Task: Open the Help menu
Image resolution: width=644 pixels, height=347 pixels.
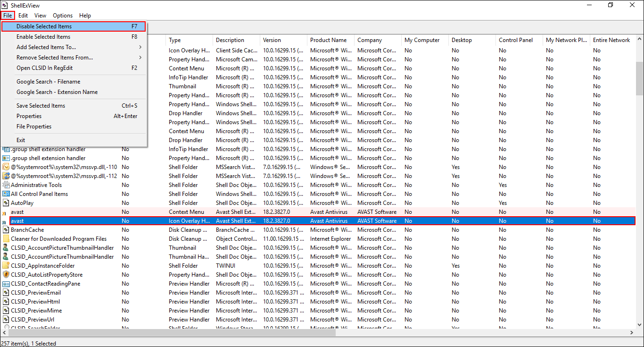Action: (x=85, y=16)
